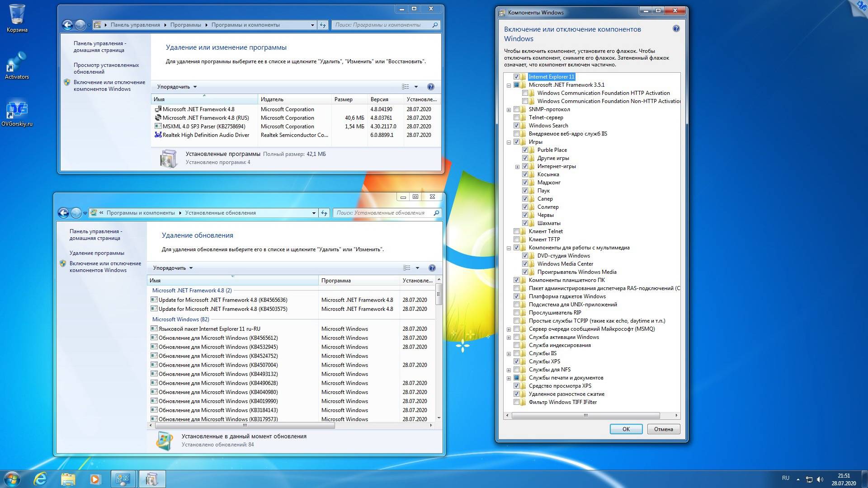The width and height of the screenshot is (868, 488).
Task: Click the network tray icon
Action: tap(809, 479)
